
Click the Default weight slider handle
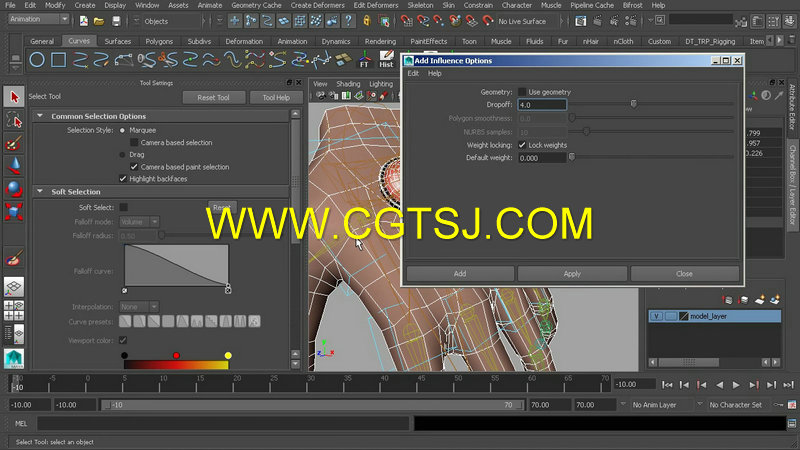pos(572,157)
